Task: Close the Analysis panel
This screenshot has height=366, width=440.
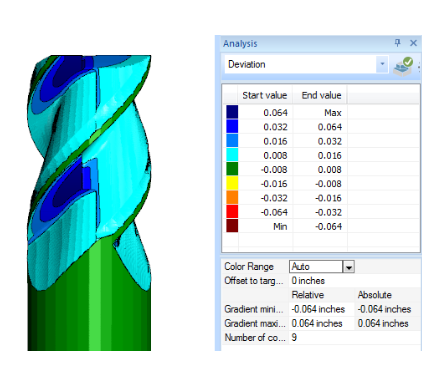Action: click(413, 43)
